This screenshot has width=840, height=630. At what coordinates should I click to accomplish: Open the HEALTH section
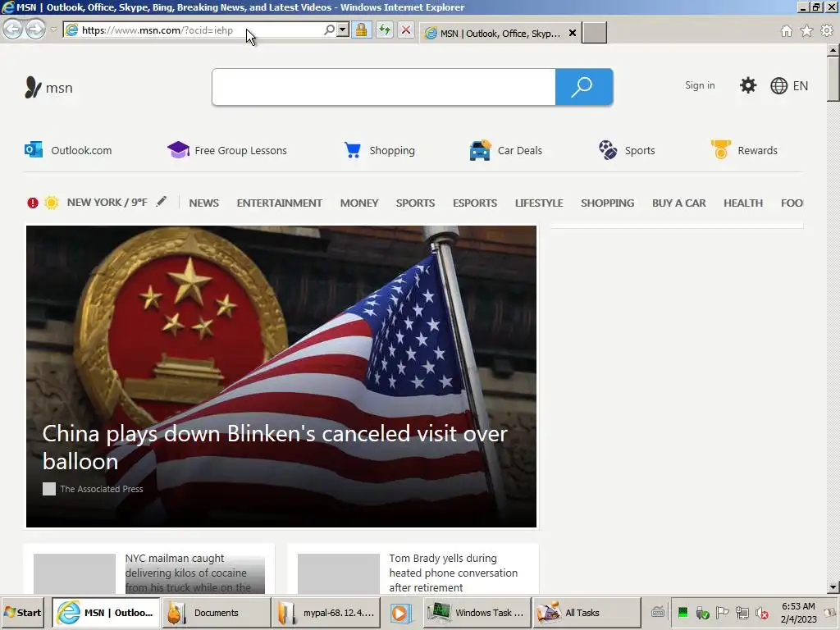click(743, 203)
